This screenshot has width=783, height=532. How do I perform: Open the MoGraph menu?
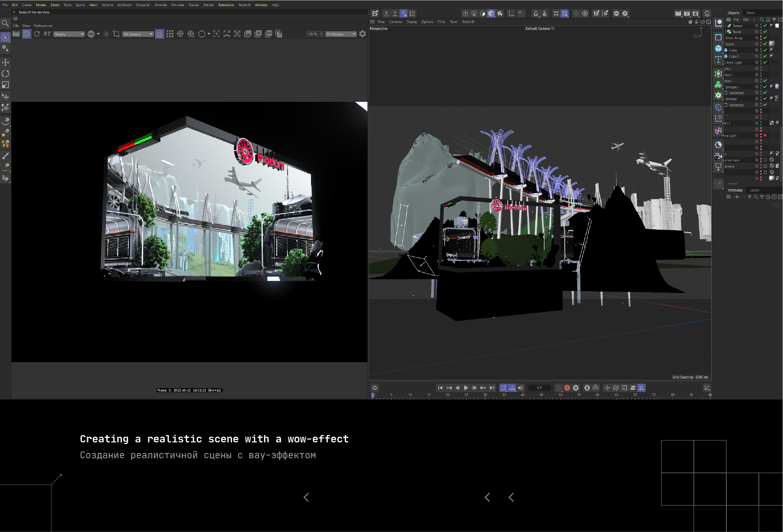point(124,5)
